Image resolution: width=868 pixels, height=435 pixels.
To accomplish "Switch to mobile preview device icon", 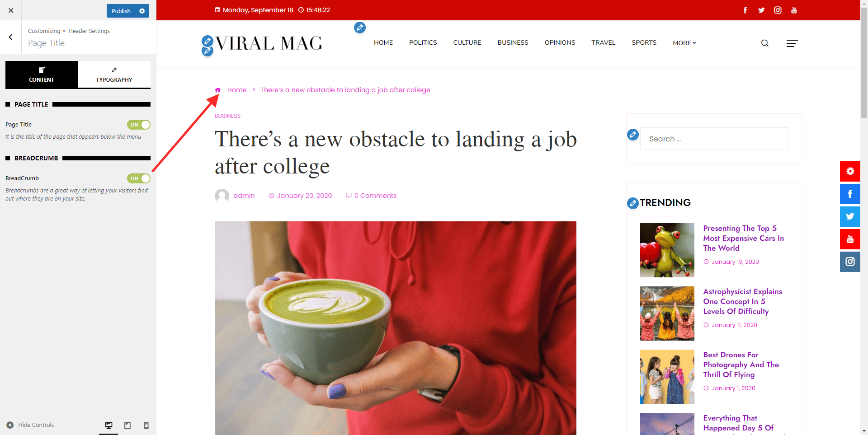I will (146, 425).
